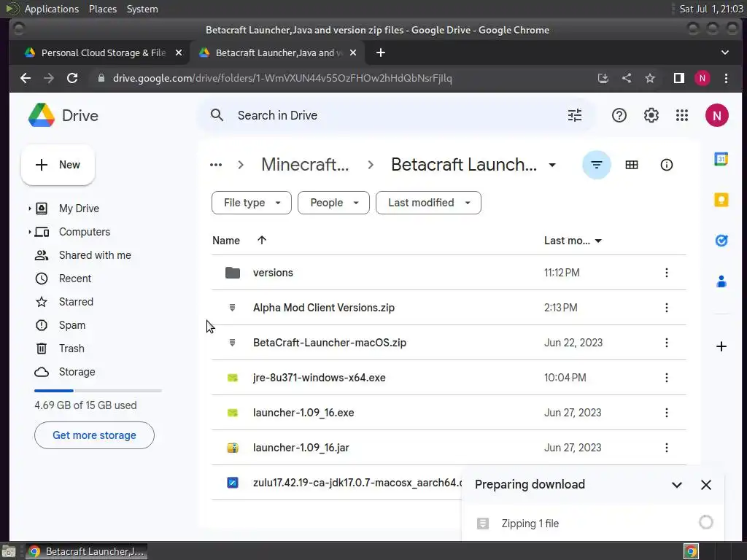The height and width of the screenshot is (560, 747).
Task: Open the Storage section
Action: coord(77,372)
